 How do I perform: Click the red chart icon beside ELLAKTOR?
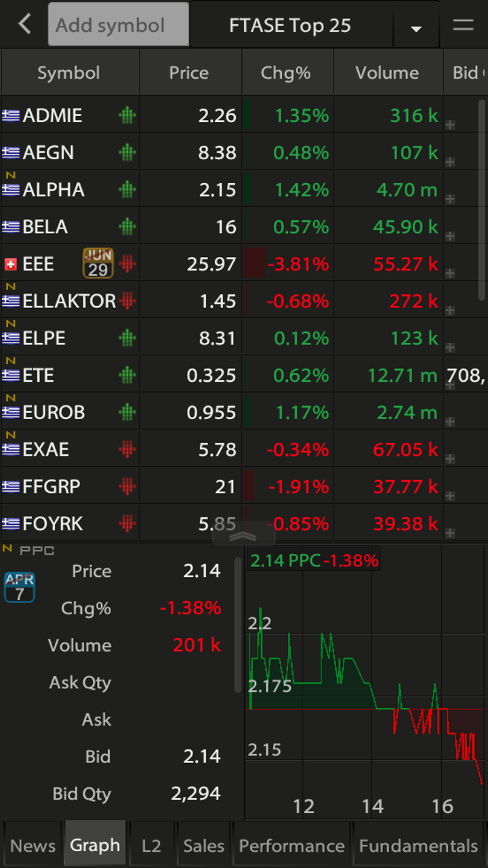tap(127, 301)
